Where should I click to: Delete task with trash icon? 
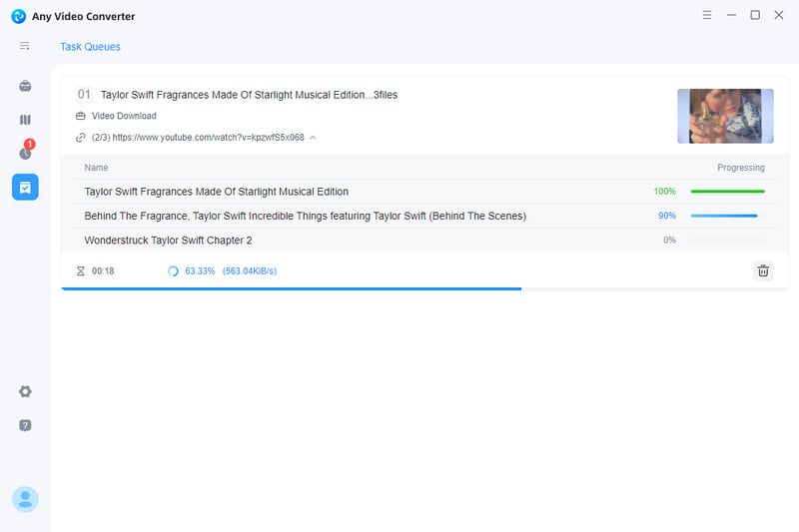click(763, 270)
